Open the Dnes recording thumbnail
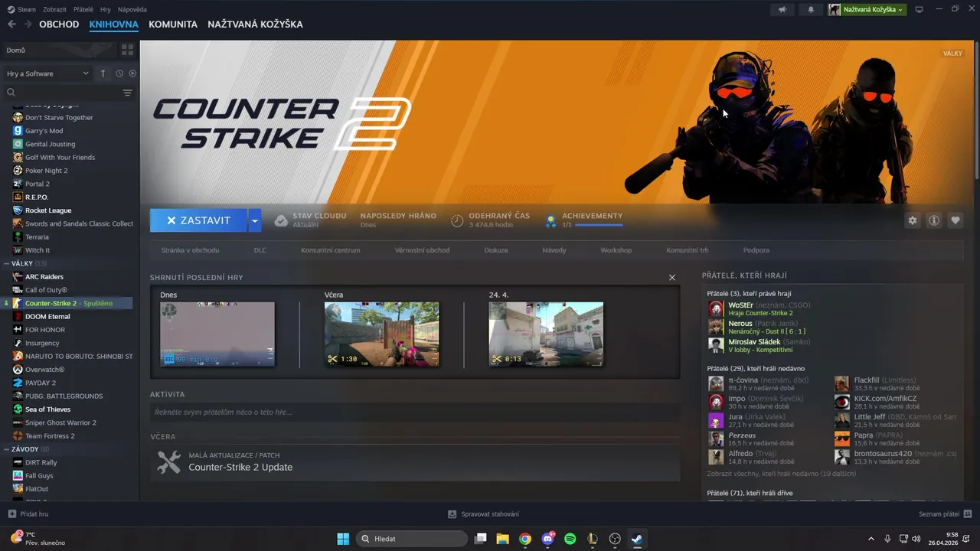This screenshot has width=980, height=551. (x=217, y=334)
